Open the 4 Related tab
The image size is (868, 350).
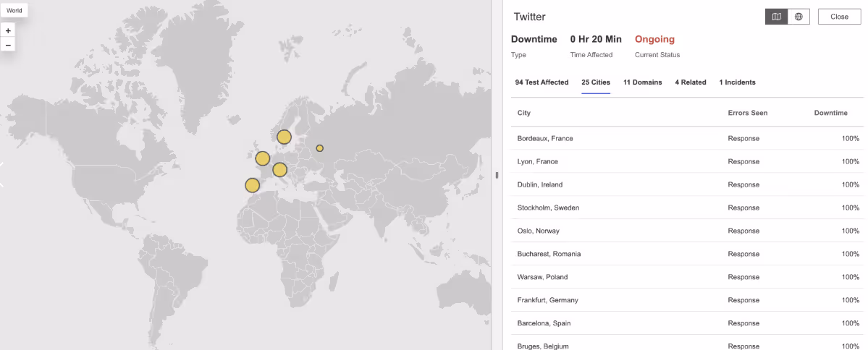pyautogui.click(x=691, y=82)
